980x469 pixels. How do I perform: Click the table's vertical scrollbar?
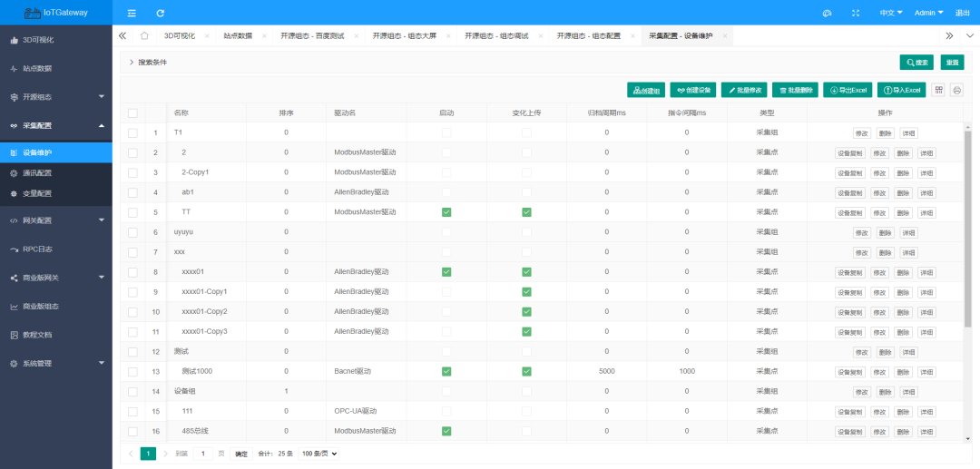[x=967, y=227]
